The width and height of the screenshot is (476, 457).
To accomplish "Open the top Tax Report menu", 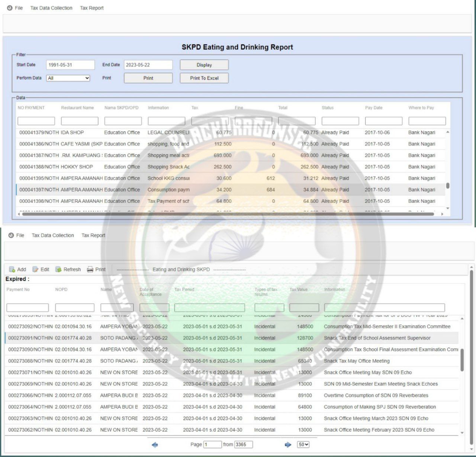I will click(x=91, y=8).
